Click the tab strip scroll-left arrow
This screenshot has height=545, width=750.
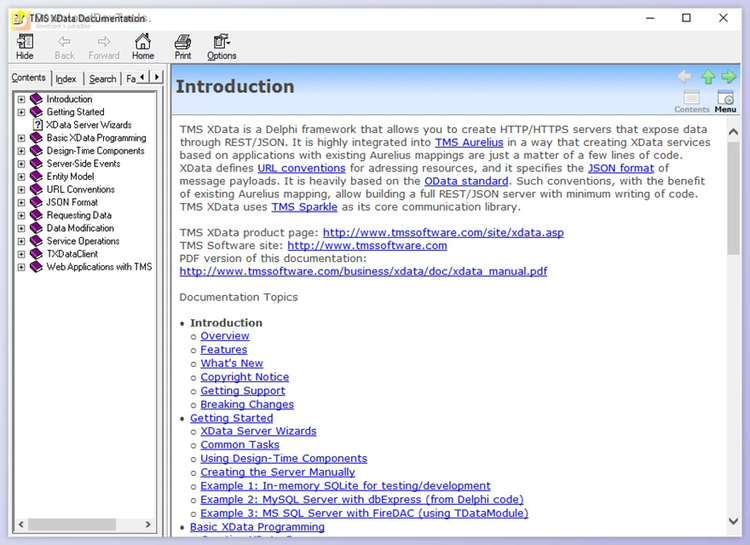point(143,77)
